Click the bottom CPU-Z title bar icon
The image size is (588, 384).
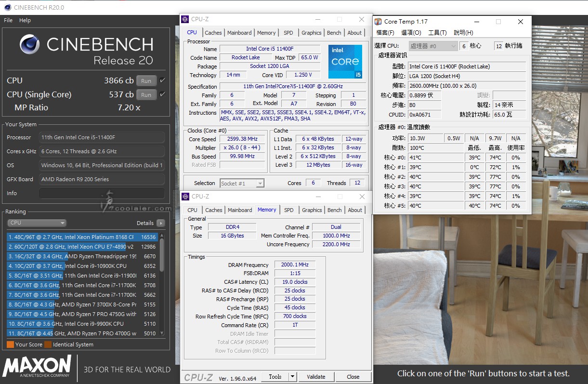[x=185, y=197]
